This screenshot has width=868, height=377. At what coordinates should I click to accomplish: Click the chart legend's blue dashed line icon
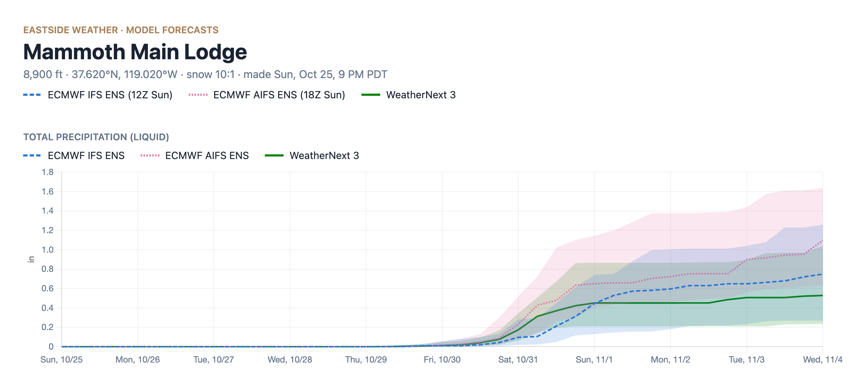(x=32, y=155)
